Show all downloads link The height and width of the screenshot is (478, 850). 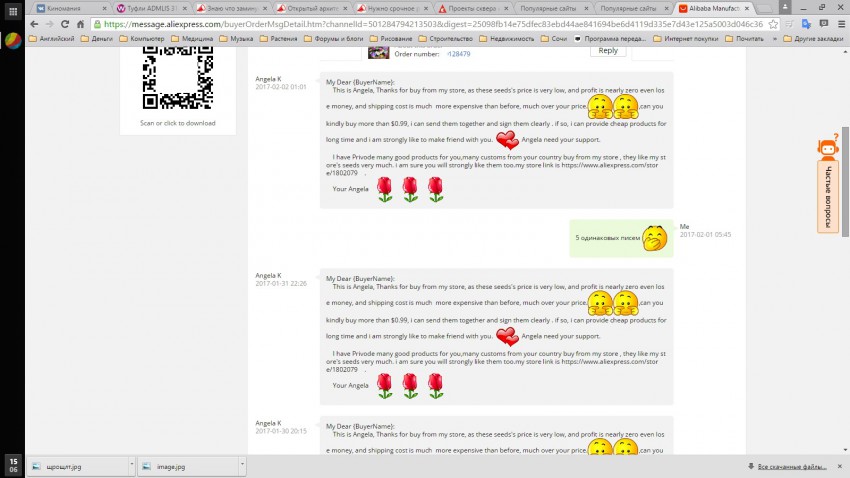(x=790, y=466)
